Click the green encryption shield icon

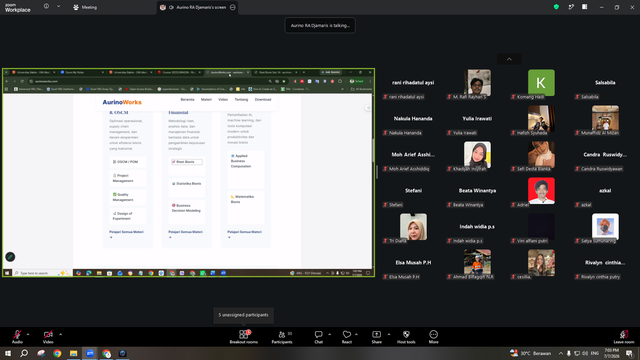click(556, 7)
